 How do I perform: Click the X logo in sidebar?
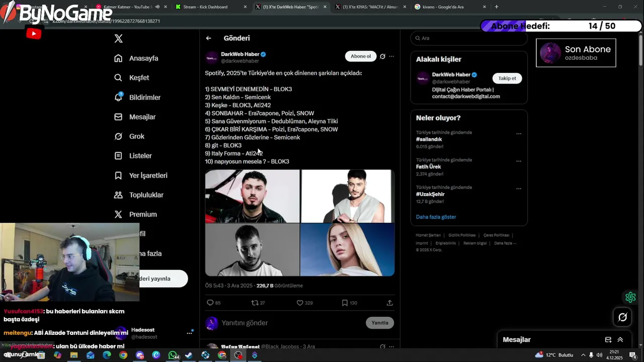point(118,38)
